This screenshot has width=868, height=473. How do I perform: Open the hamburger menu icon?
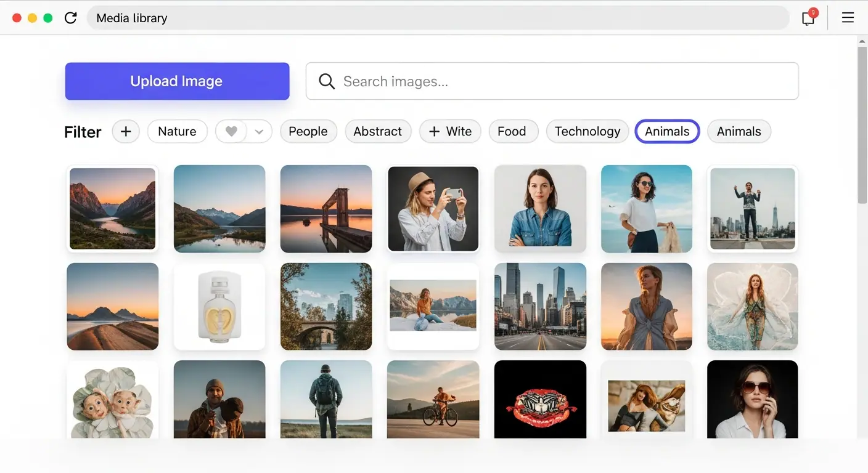tap(848, 18)
